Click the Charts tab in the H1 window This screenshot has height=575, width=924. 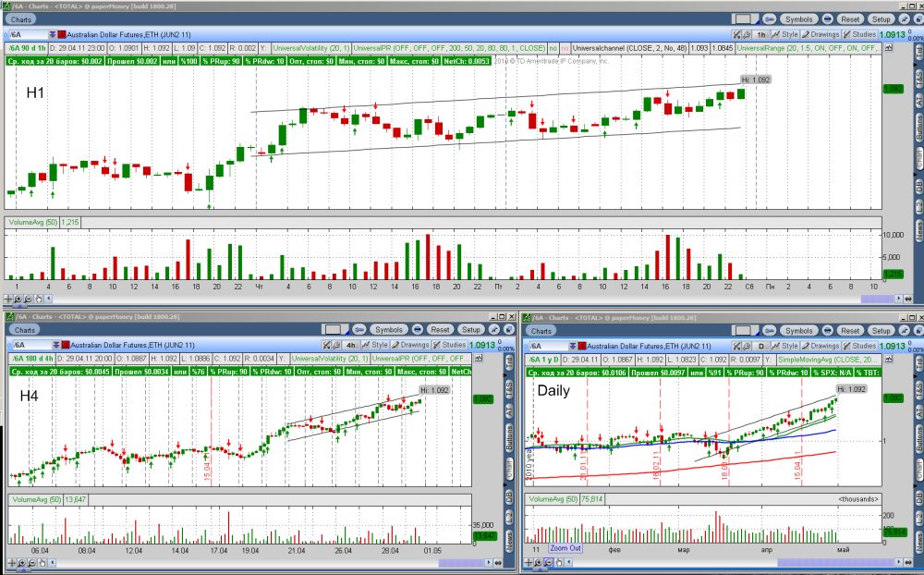tap(20, 19)
